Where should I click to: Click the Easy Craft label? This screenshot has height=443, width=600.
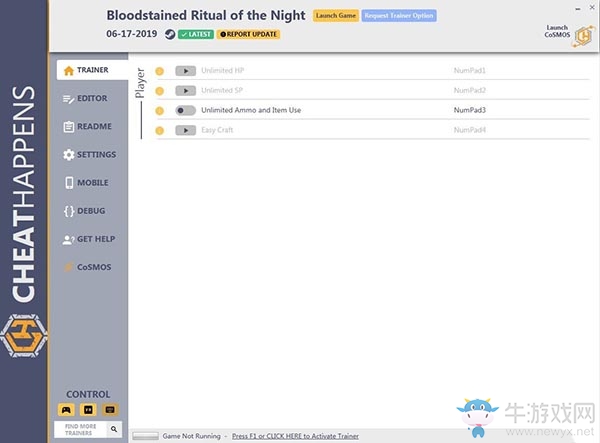[217, 130]
